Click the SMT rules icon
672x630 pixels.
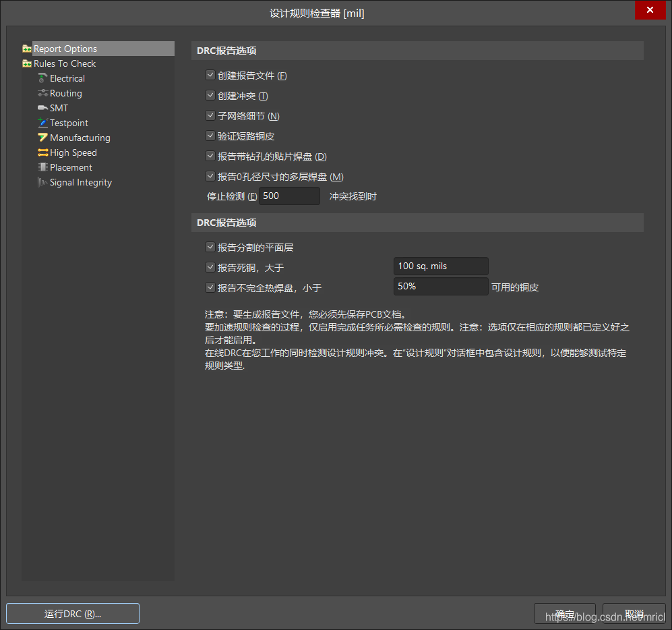click(x=42, y=108)
